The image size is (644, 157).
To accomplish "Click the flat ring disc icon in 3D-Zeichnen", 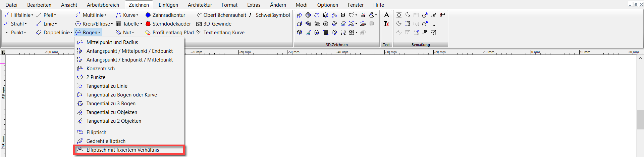I will tap(326, 24).
